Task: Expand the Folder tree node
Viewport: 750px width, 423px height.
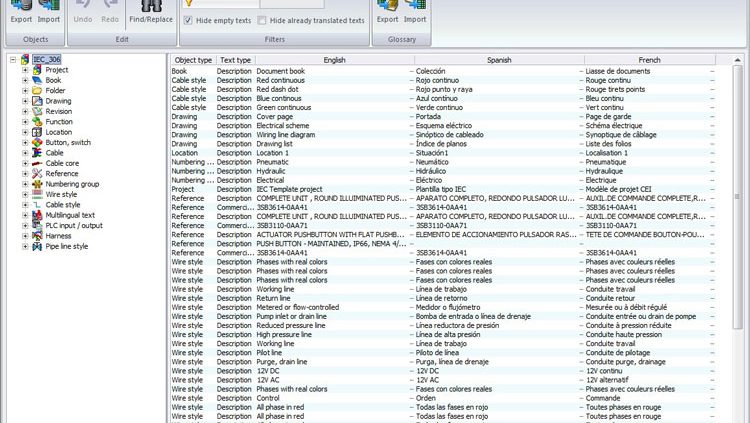Action: 25,90
